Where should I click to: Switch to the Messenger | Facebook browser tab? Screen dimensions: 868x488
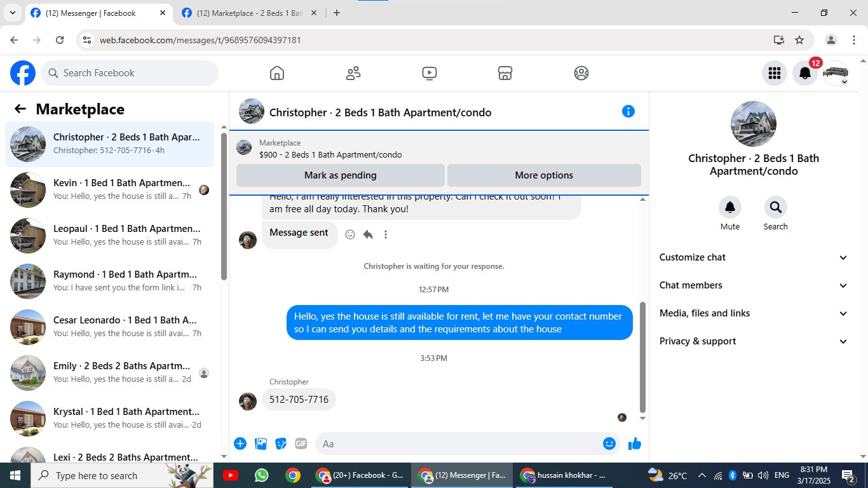pyautogui.click(x=98, y=13)
